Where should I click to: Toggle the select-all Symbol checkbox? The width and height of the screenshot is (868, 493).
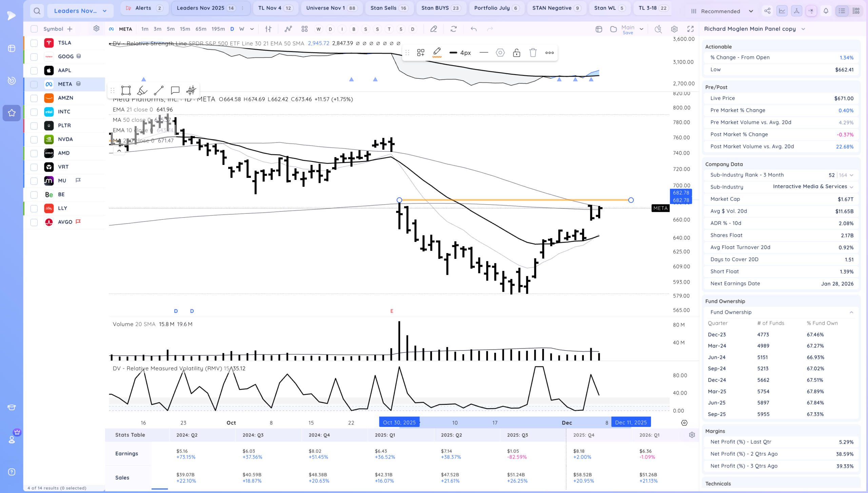(x=34, y=29)
